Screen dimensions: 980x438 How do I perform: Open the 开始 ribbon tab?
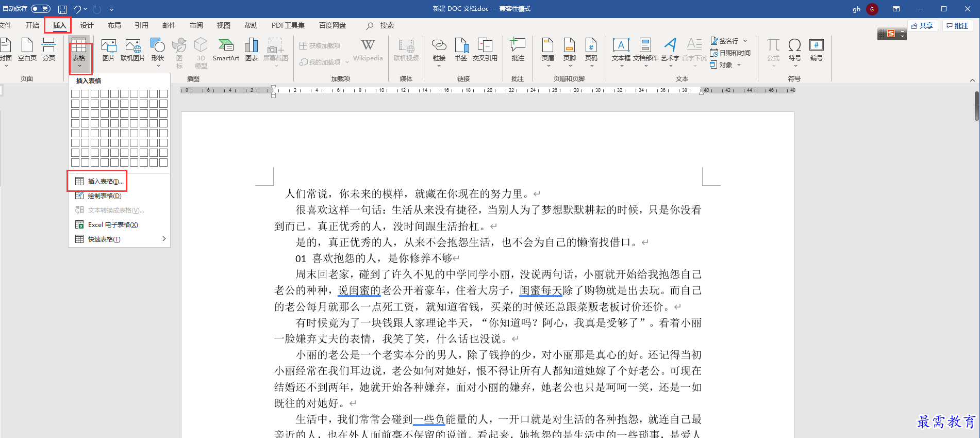pos(32,25)
